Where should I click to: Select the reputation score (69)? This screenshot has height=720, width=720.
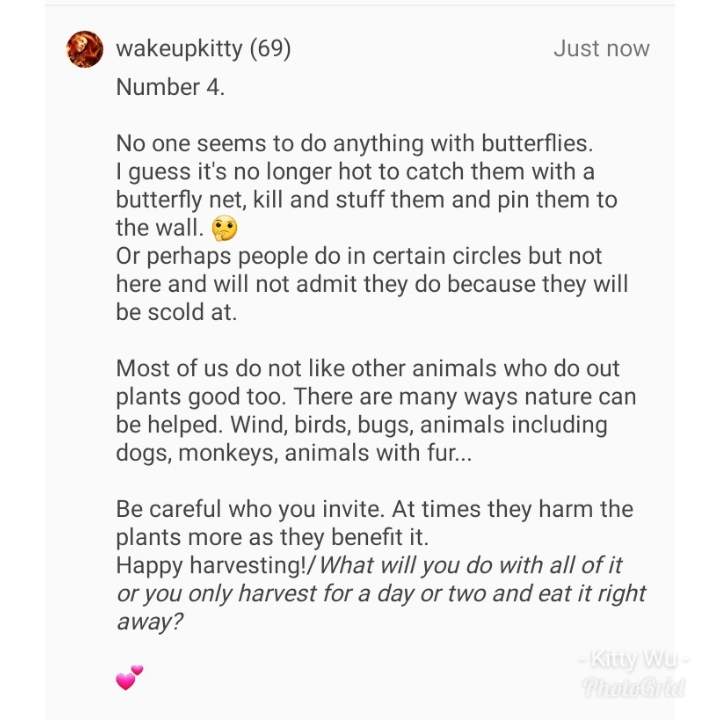pyautogui.click(x=270, y=49)
